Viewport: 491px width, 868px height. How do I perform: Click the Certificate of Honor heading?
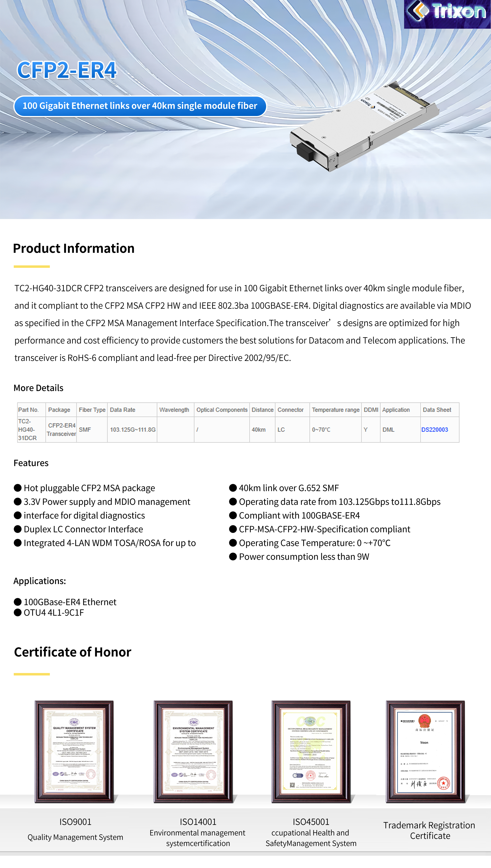[x=72, y=652]
